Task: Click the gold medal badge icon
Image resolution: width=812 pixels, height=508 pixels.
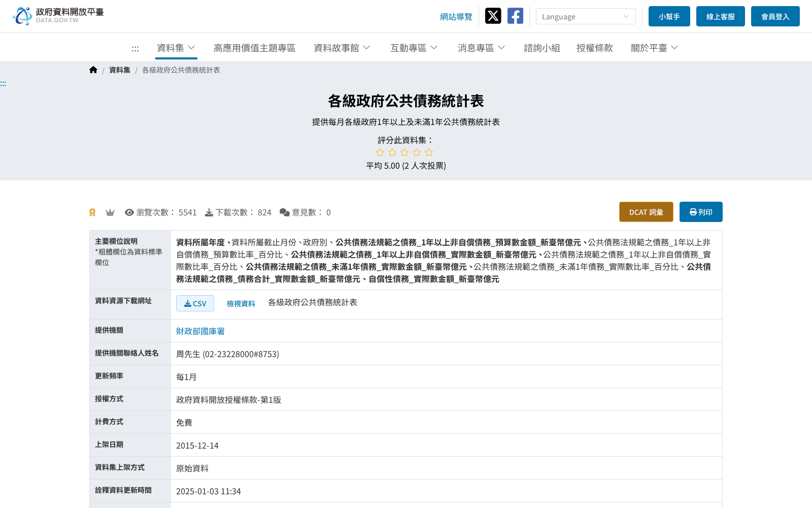Action: (x=92, y=212)
